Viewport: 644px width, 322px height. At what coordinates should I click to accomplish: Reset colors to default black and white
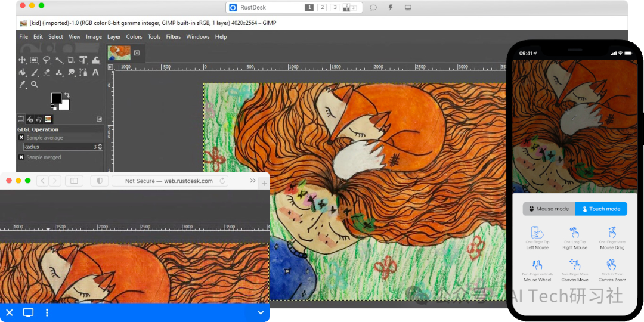[54, 107]
